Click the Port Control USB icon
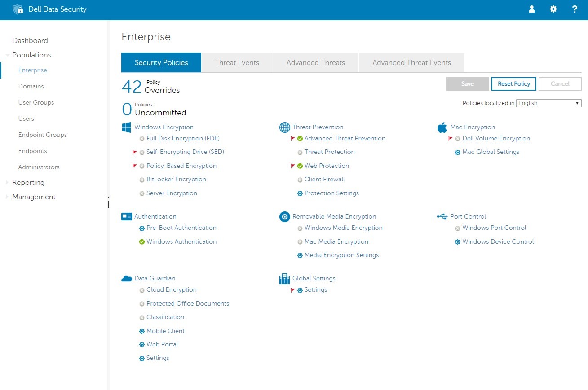The height and width of the screenshot is (390, 588). tap(442, 217)
